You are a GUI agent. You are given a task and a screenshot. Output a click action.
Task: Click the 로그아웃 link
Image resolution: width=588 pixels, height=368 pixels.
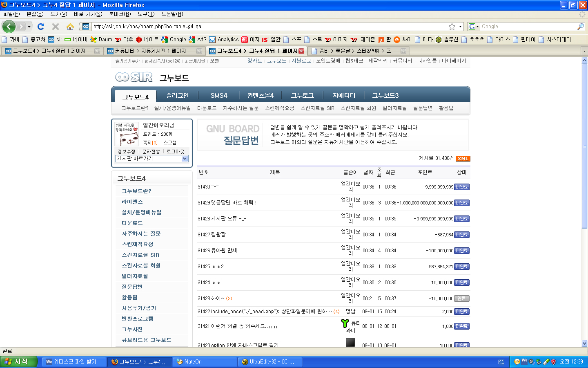(x=175, y=151)
